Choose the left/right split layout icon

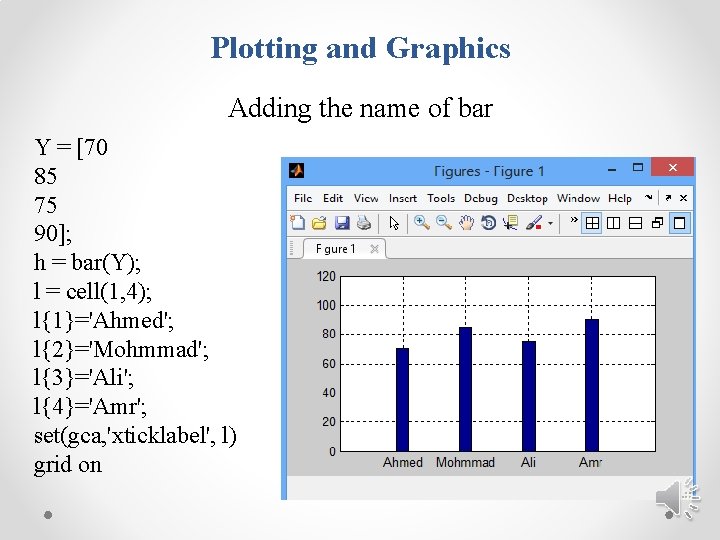(614, 223)
